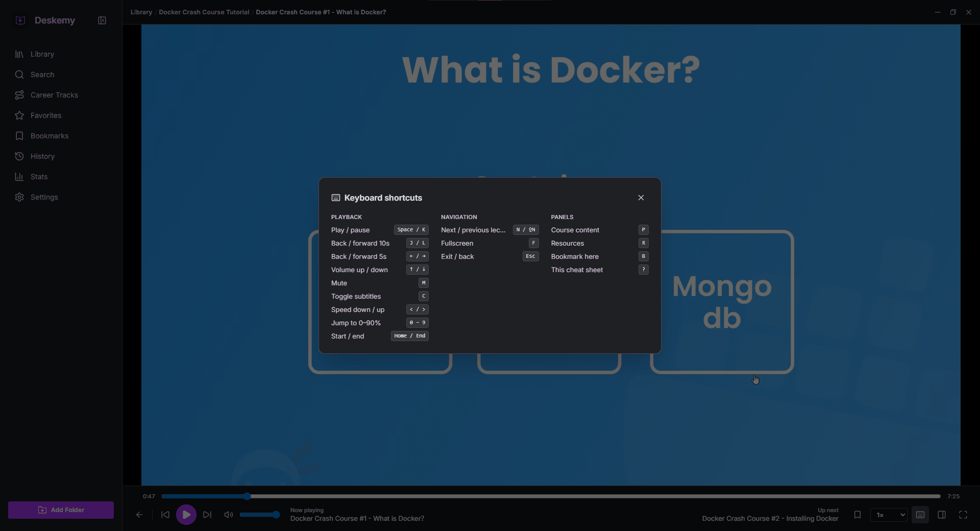This screenshot has height=531, width=980.
Task: Click the Jump to 0–90% label
Action: coord(356,323)
